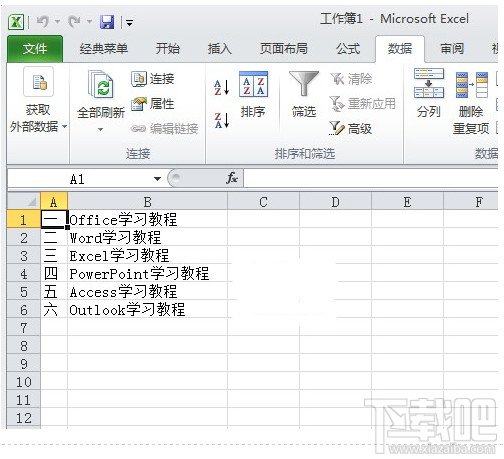This screenshot has width=504, height=459.
Task: Toggle the 筛选 funnel filter icon
Action: coord(304,83)
